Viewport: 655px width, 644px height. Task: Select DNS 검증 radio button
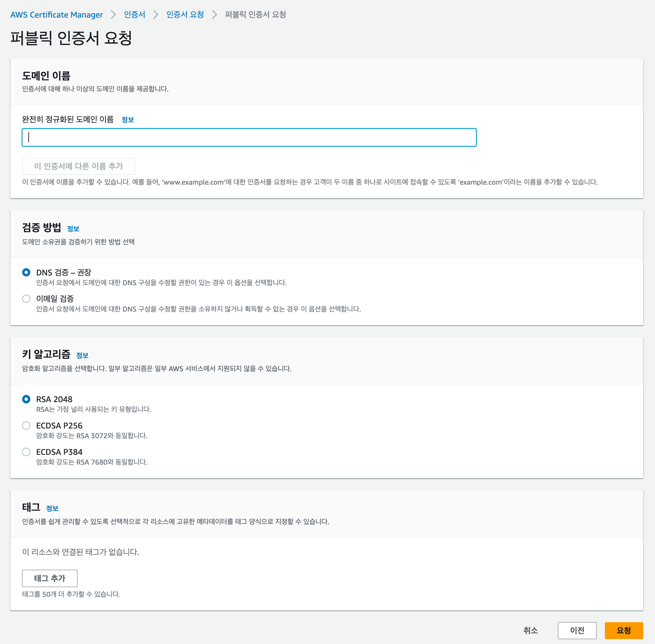[x=26, y=272]
